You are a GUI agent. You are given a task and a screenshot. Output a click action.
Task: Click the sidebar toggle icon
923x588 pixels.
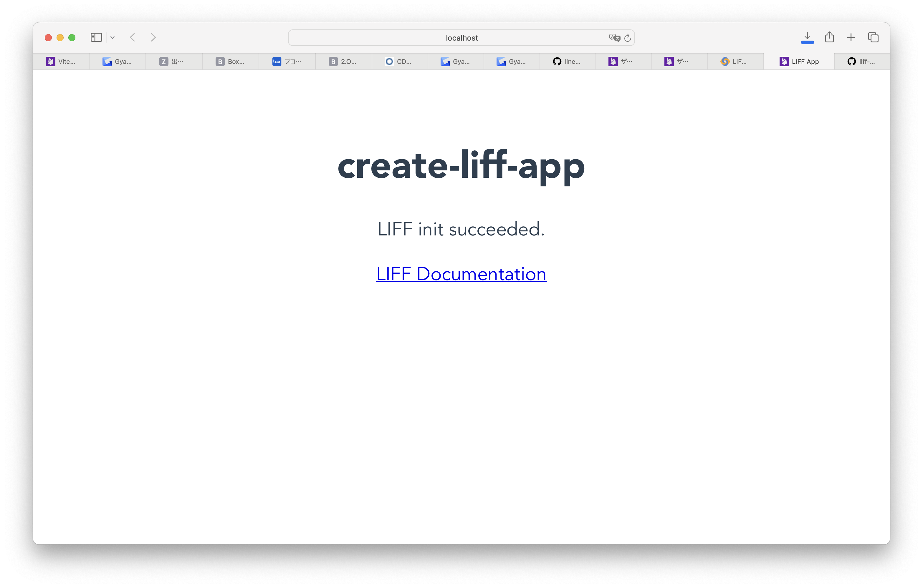click(96, 38)
